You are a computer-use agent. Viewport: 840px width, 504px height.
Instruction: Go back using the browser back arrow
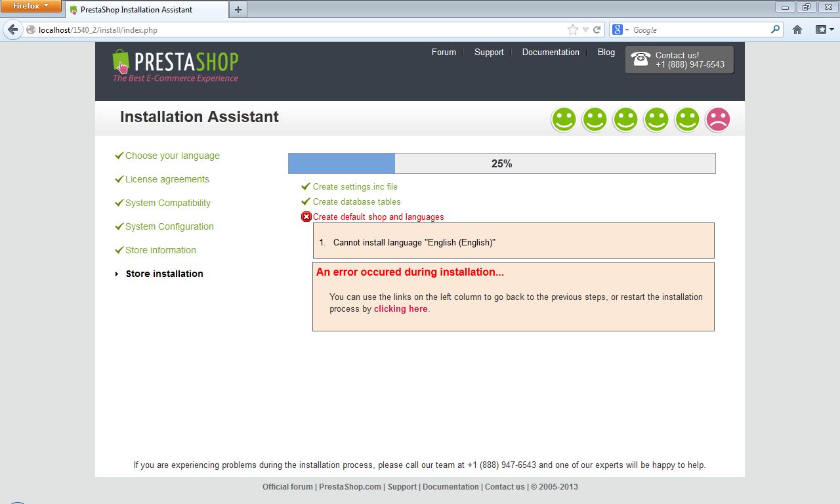(x=12, y=30)
